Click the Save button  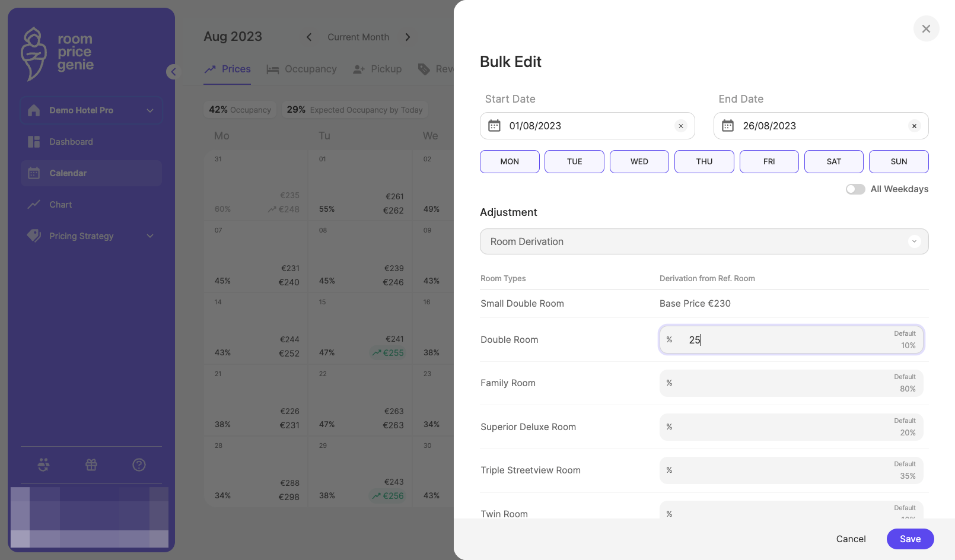910,539
